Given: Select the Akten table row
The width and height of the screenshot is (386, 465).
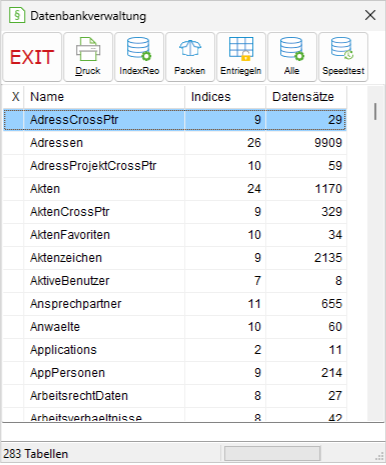Looking at the screenshot, I should 175,189.
